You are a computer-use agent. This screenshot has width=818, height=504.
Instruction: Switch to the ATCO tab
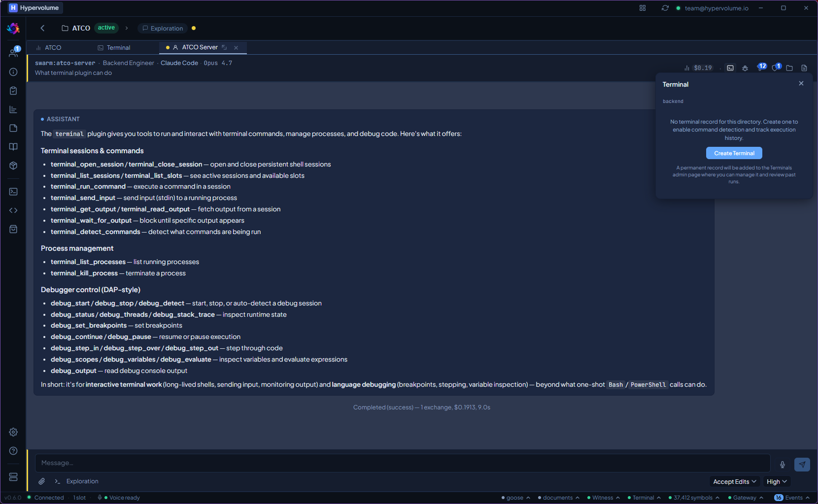click(x=49, y=48)
